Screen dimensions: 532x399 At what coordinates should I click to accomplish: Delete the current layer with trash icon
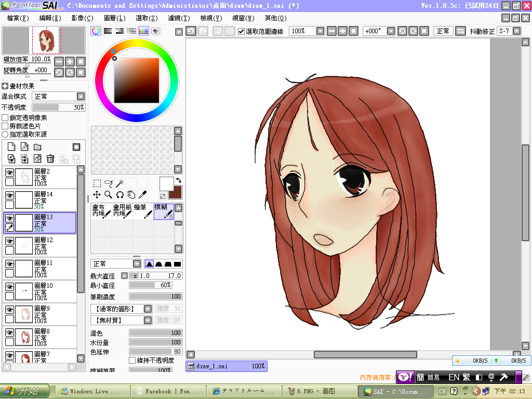(x=50, y=158)
